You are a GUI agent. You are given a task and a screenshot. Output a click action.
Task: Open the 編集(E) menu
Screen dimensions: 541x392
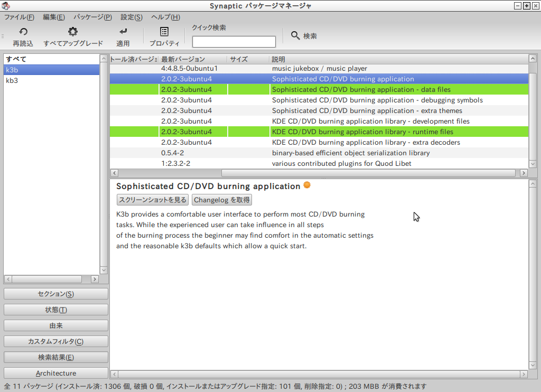coord(54,17)
